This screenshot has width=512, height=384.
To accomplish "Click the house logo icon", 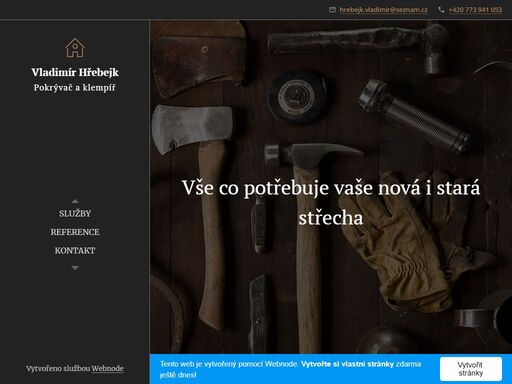I will tap(75, 47).
